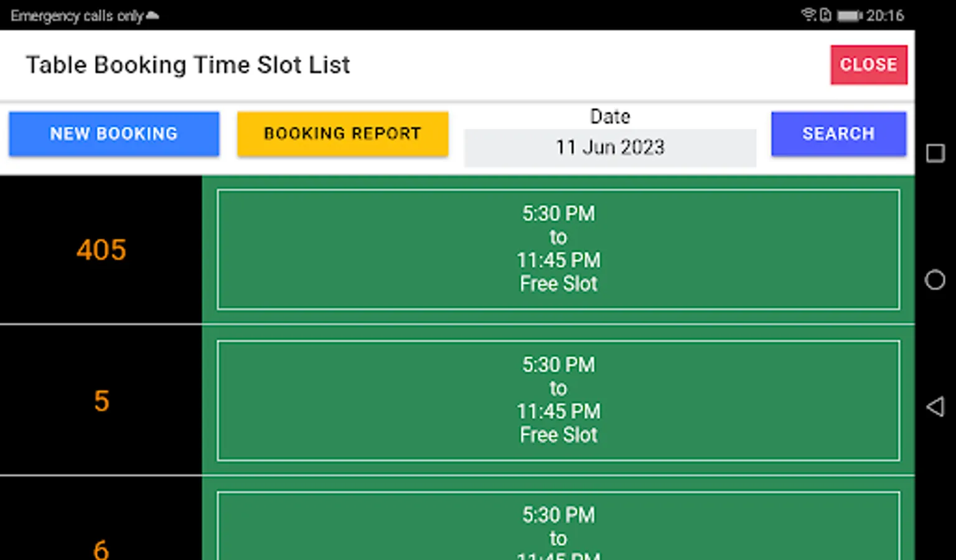Open the Booking Report
Viewport: 956px width, 560px height.
[x=342, y=134]
